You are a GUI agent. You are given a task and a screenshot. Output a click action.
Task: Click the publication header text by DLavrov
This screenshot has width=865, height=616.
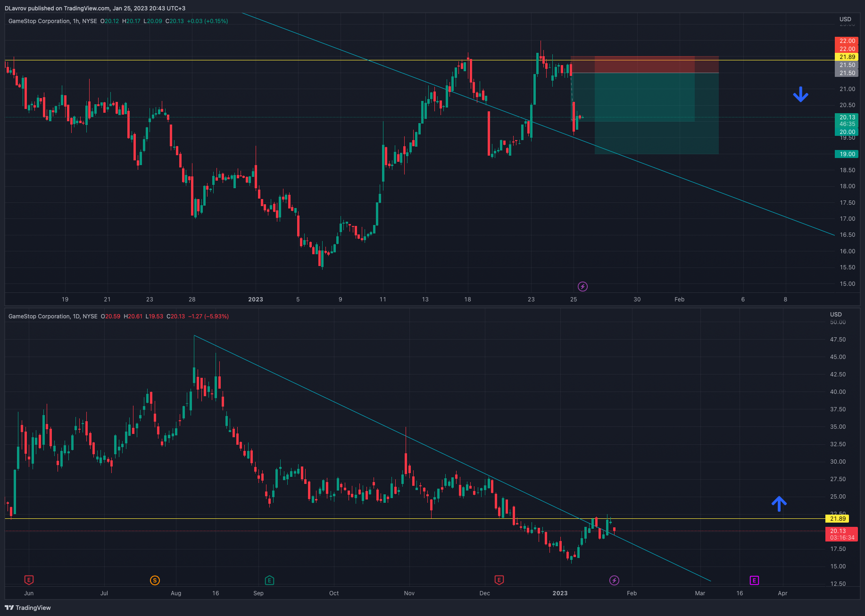pyautogui.click(x=95, y=8)
